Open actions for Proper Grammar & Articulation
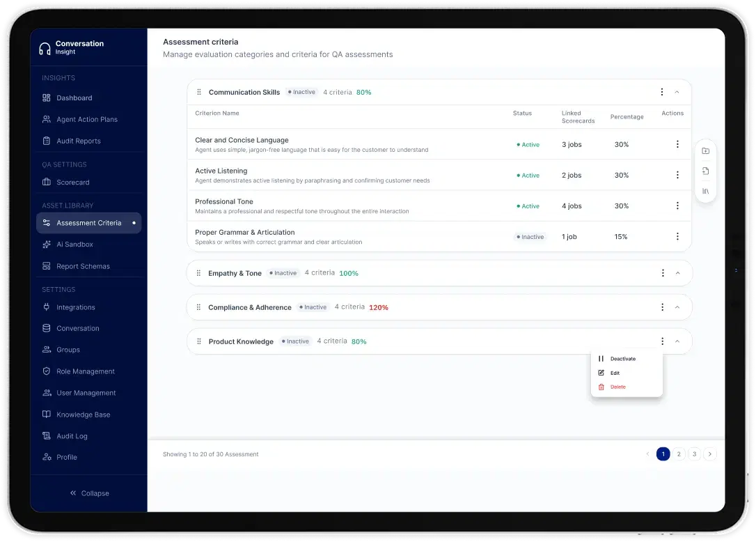The image size is (756, 542). coord(677,236)
